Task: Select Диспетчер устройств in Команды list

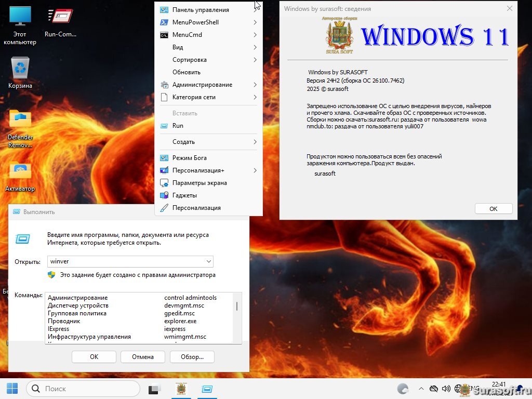Action: tap(139, 305)
